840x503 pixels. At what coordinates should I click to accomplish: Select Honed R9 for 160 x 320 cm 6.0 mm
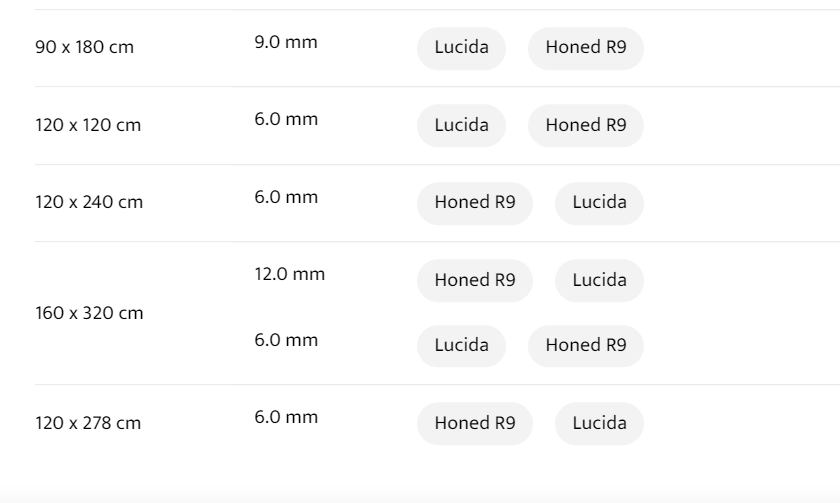click(x=585, y=346)
